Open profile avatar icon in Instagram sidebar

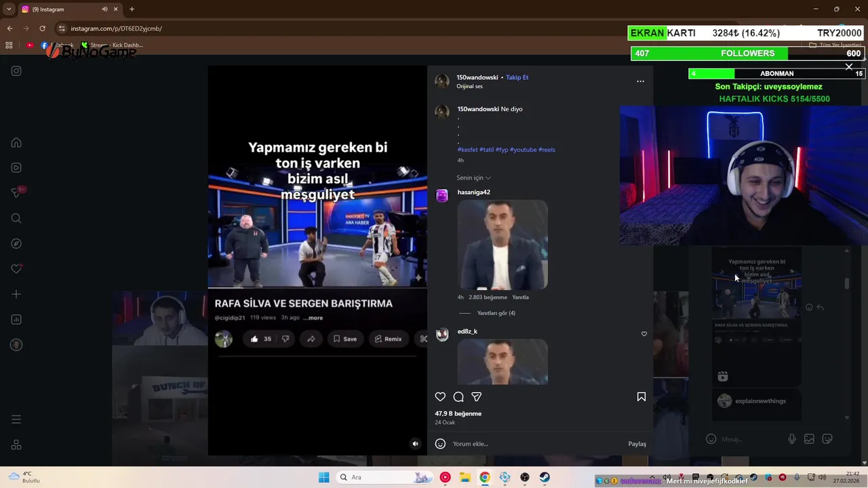16,345
